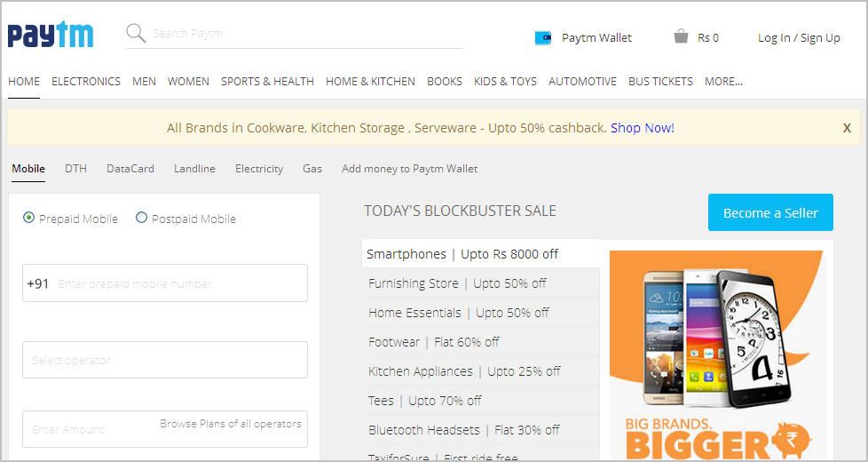The height and width of the screenshot is (462, 868).
Task: Open the HOME & KITCHEN category
Action: [370, 82]
